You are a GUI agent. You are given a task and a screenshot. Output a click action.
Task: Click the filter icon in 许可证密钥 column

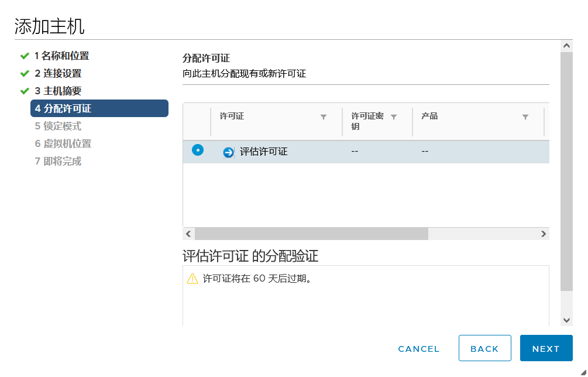(x=394, y=117)
